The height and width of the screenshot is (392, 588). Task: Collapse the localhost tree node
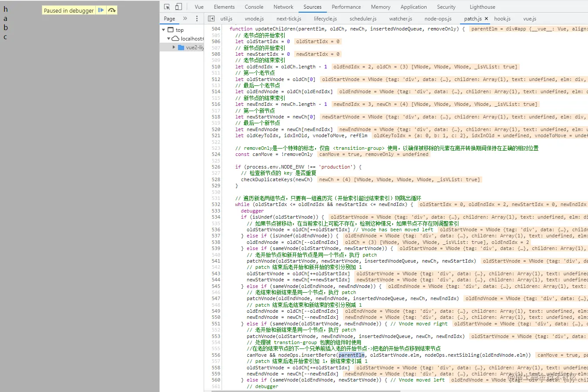click(x=169, y=39)
